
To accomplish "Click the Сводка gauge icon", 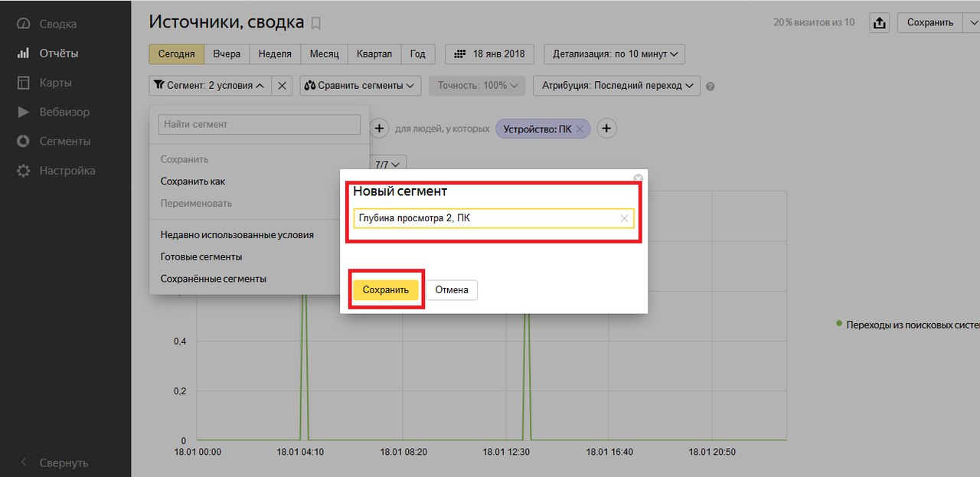I will pos(24,24).
